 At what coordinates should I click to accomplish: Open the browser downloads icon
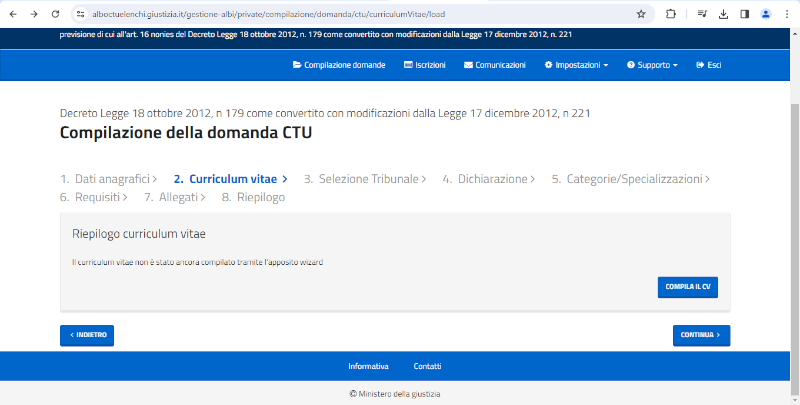pos(723,14)
